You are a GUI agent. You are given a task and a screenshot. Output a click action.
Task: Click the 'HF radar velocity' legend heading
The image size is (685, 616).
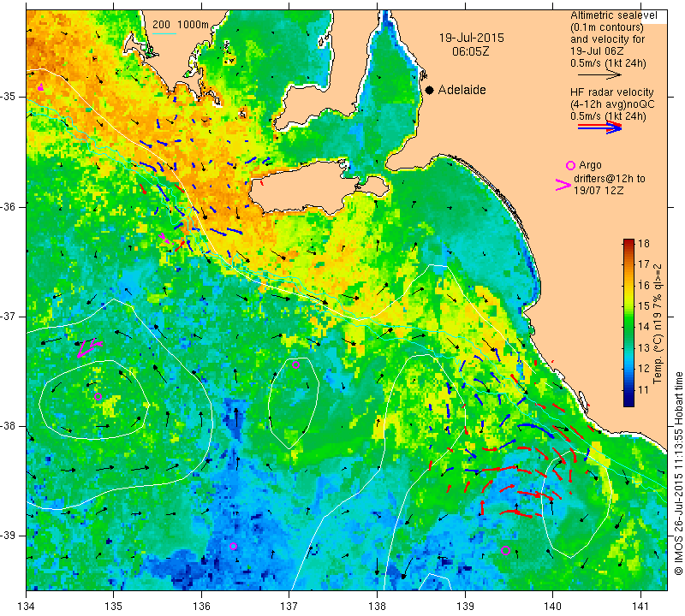click(611, 92)
